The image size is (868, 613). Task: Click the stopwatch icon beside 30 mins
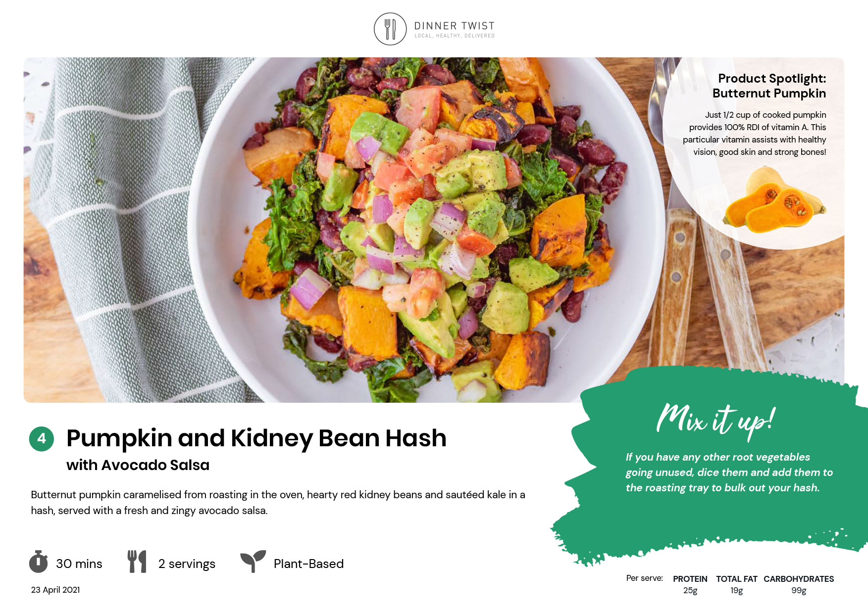[x=39, y=562]
